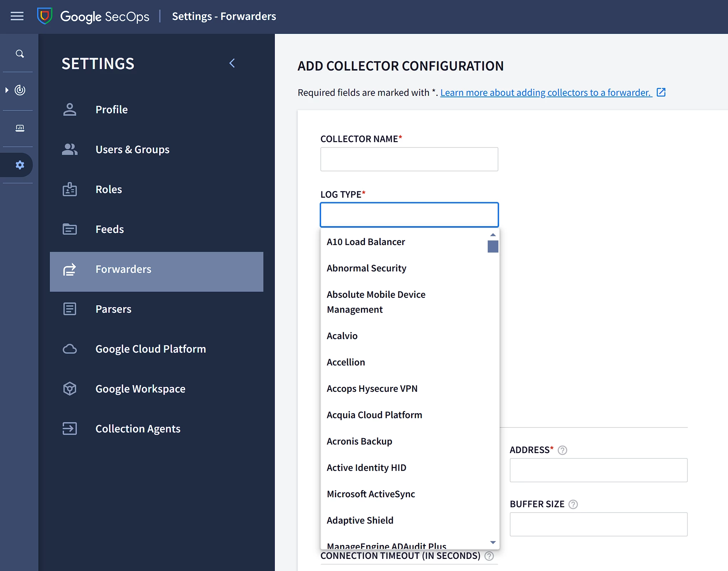This screenshot has height=571, width=728.
Task: Open Collection Agents settings
Action: [x=157, y=429]
